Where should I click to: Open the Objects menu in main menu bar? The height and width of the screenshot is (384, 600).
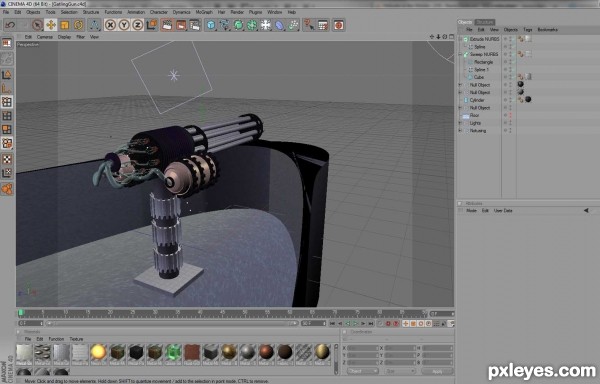33,12
